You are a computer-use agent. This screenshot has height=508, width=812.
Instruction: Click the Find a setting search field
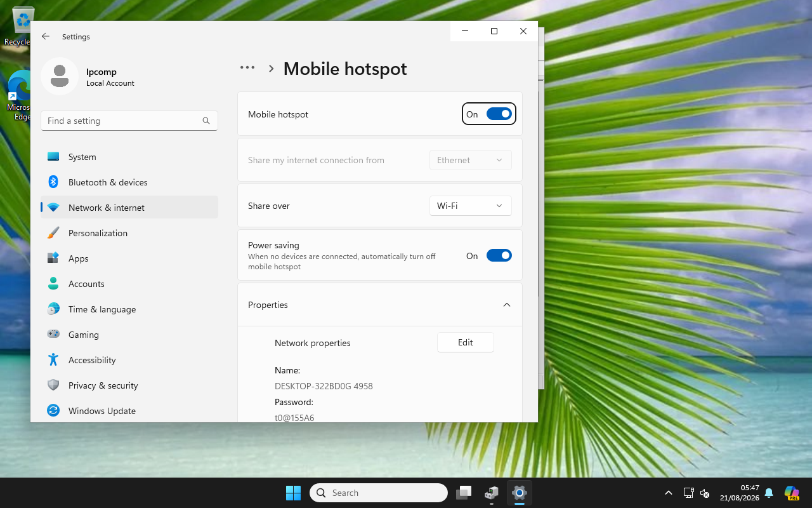(129, 121)
